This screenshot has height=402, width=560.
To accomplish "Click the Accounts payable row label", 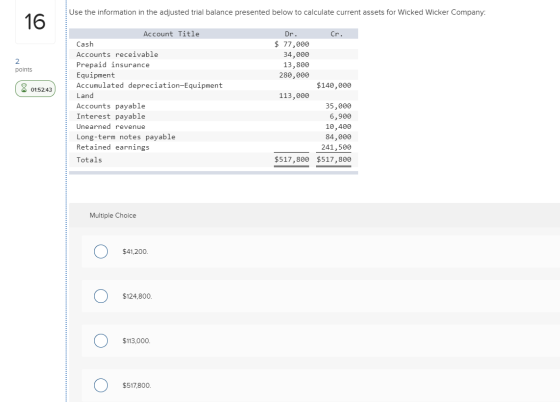I will tap(111, 106).
